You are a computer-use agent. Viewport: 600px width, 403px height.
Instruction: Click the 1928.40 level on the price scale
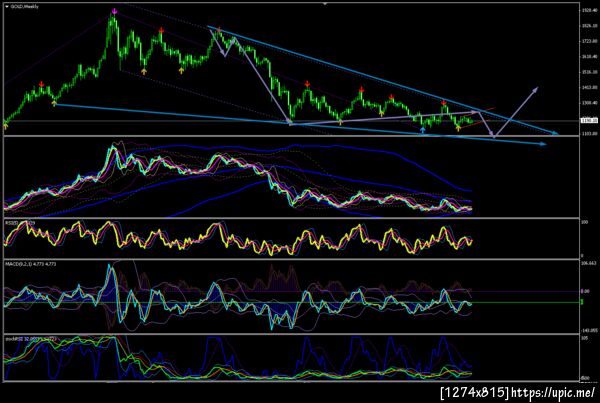click(589, 10)
